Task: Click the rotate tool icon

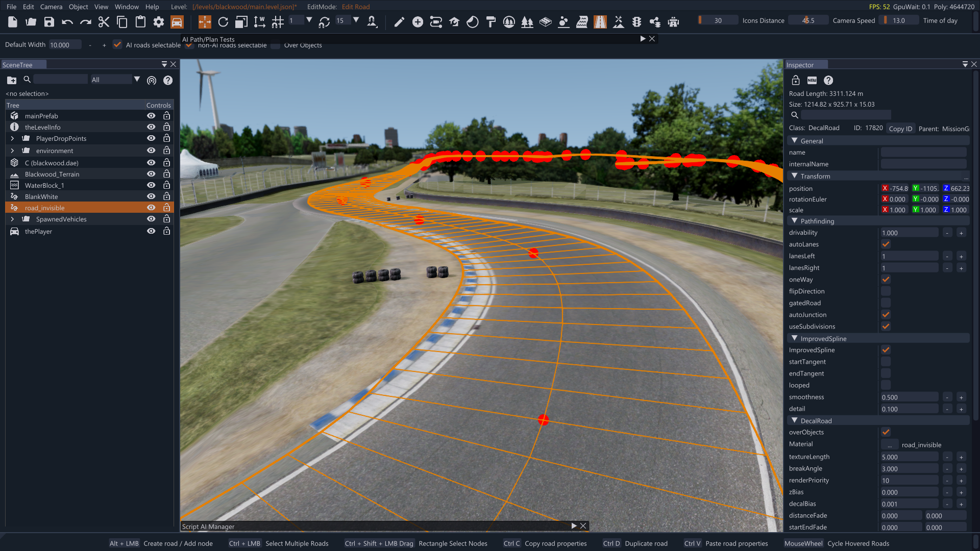Action: click(x=223, y=21)
